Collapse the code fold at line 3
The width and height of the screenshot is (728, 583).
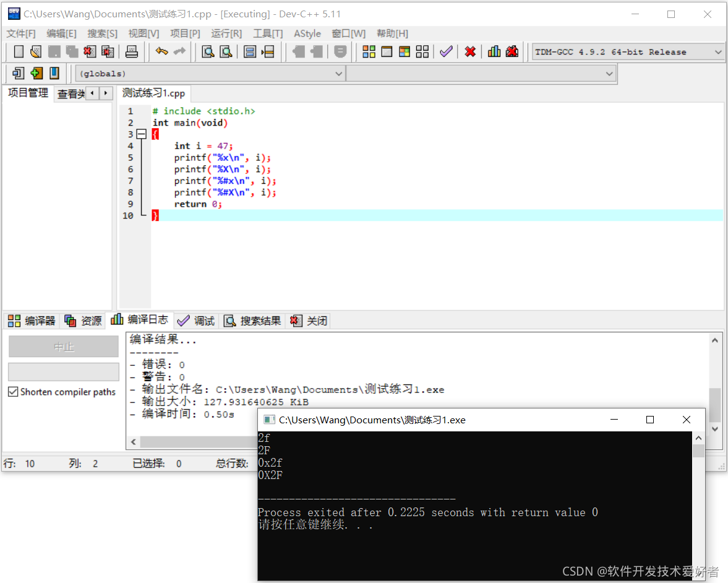point(142,134)
